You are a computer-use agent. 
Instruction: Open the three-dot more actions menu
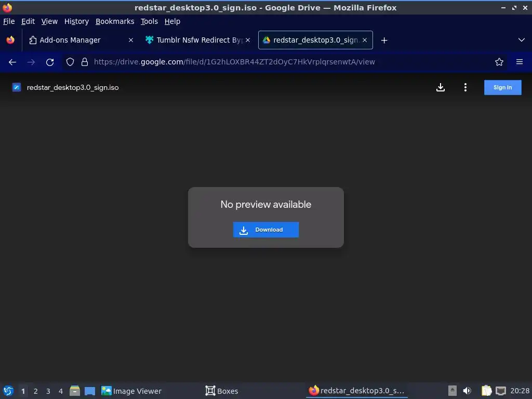click(465, 87)
